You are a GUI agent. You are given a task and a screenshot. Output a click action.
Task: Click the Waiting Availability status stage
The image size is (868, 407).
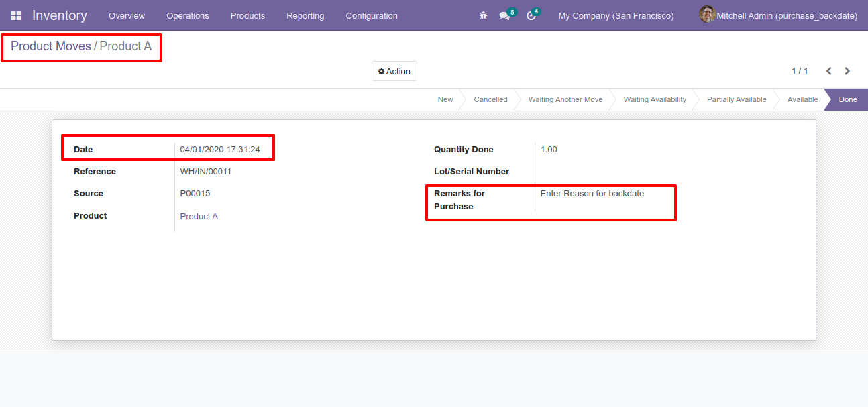tap(655, 99)
